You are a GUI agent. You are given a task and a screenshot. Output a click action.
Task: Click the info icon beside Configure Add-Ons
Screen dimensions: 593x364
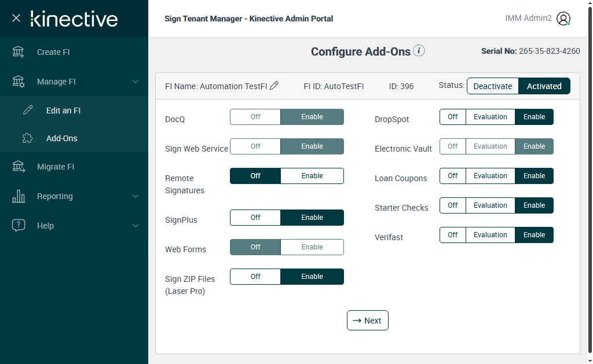pyautogui.click(x=419, y=51)
